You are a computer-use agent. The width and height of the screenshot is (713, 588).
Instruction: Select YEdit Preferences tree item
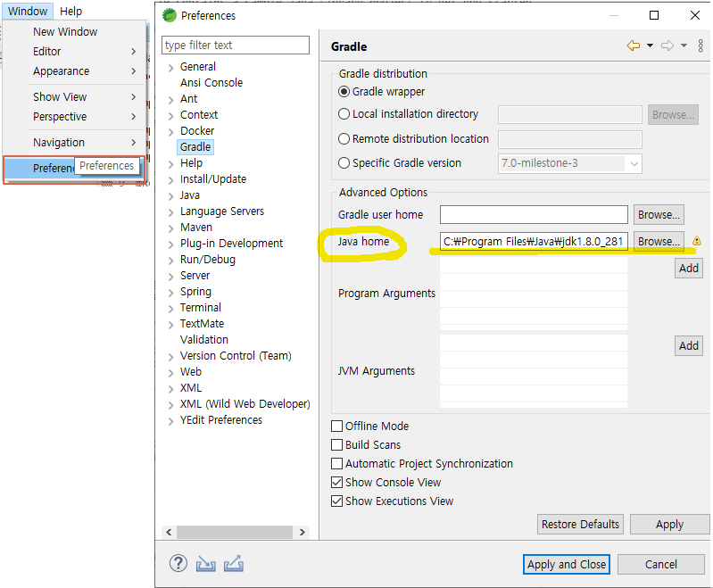(221, 419)
